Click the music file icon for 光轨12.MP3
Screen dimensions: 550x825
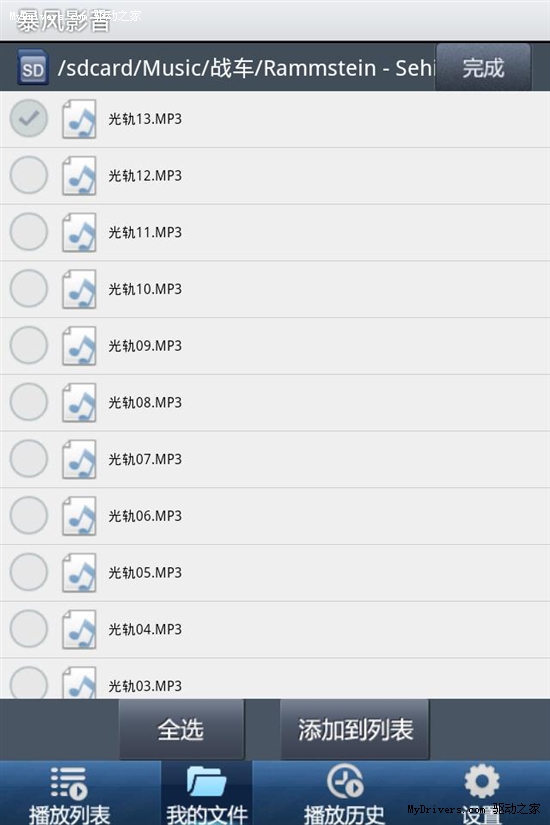(x=79, y=175)
